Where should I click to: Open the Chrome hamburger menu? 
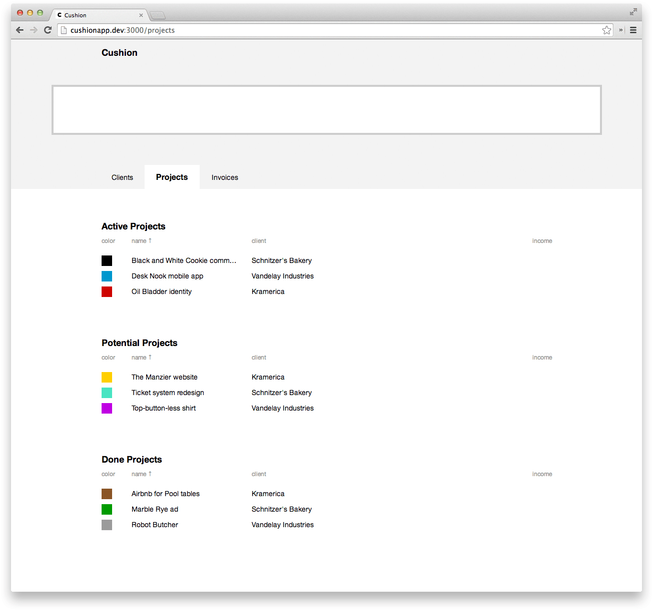tap(633, 30)
